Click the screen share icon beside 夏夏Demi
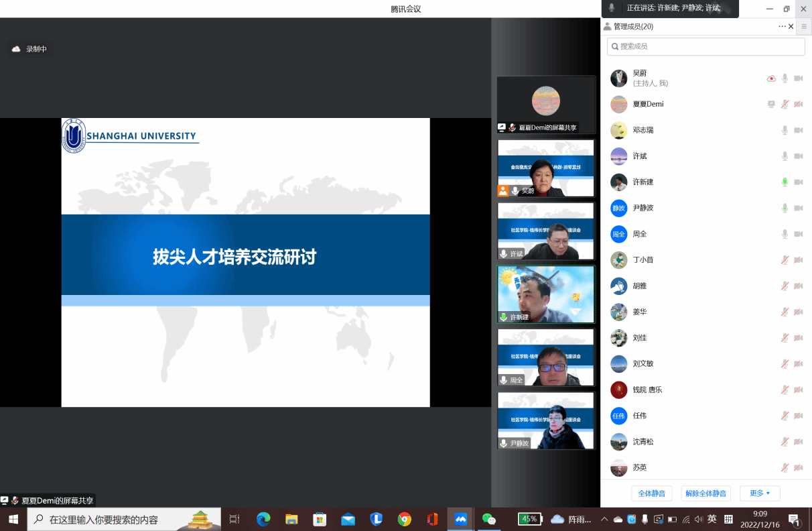The height and width of the screenshot is (531, 812). (x=771, y=104)
